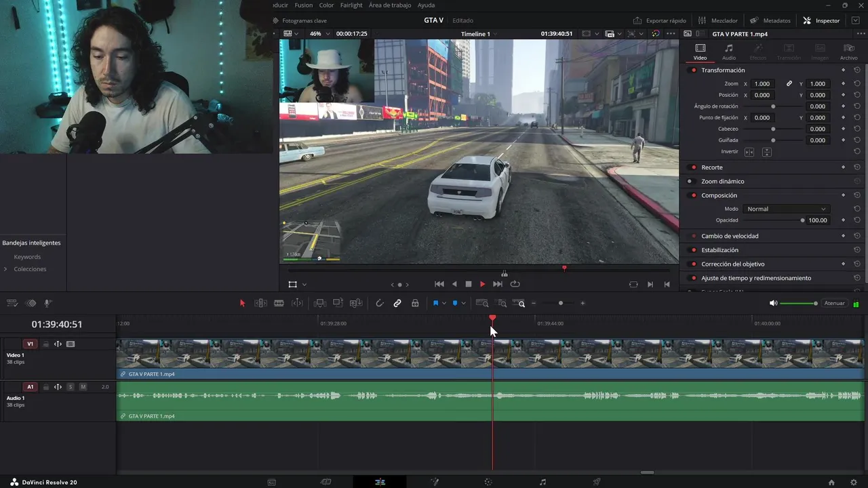Image resolution: width=868 pixels, height=488 pixels.
Task: Click the flip vertical Invertir icon
Action: pyautogui.click(x=767, y=152)
